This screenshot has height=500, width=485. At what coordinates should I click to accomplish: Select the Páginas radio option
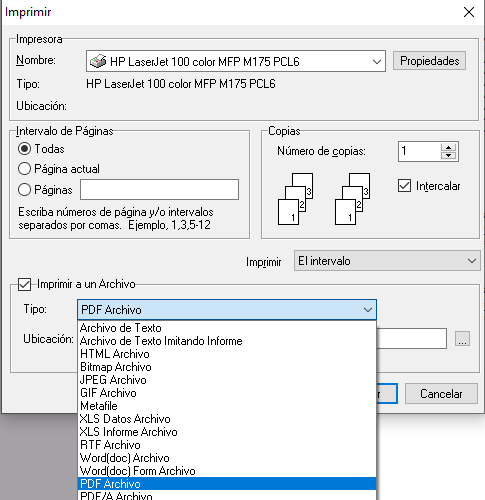24,190
